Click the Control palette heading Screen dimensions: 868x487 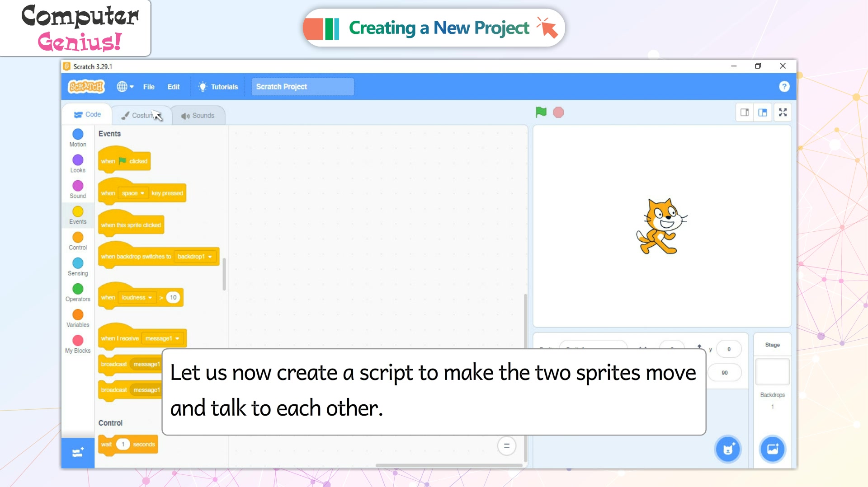pos(110,423)
